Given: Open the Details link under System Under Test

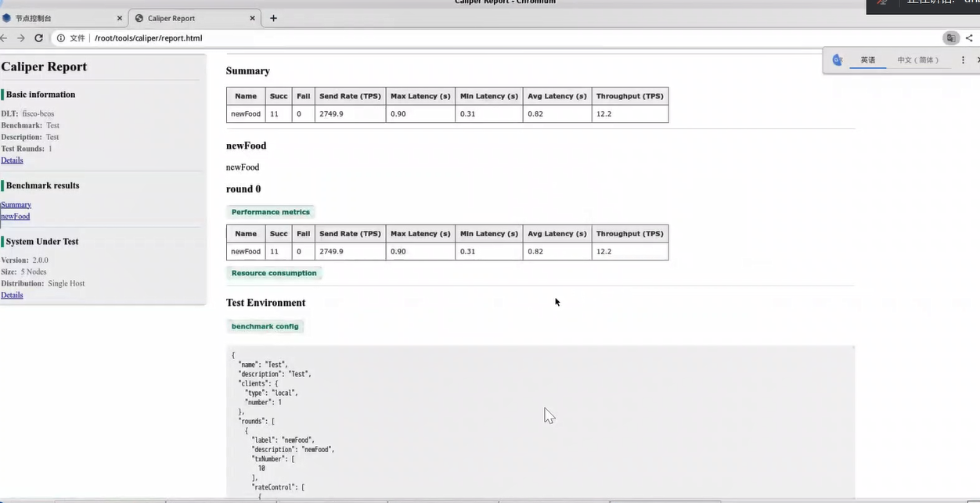Looking at the screenshot, I should coord(12,295).
